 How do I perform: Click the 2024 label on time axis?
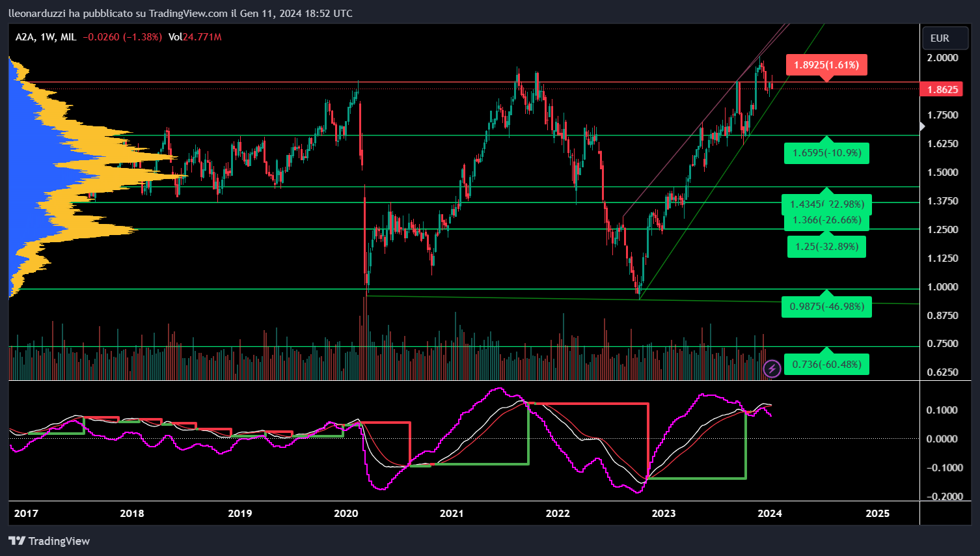point(770,513)
